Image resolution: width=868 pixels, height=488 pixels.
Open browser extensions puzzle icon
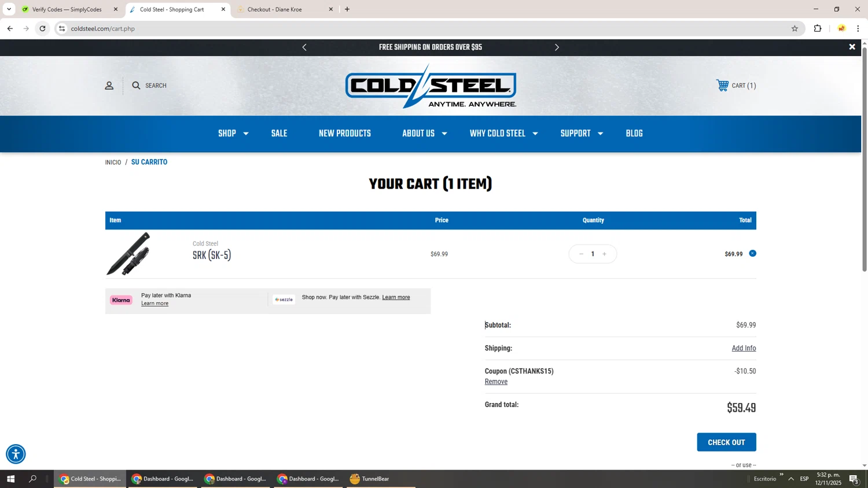[x=818, y=28]
